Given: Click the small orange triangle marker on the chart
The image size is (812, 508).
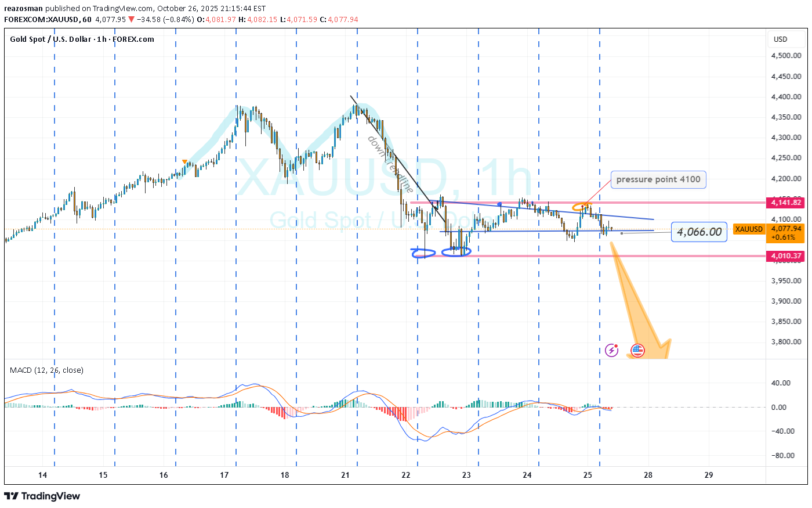Looking at the screenshot, I should 184,162.
